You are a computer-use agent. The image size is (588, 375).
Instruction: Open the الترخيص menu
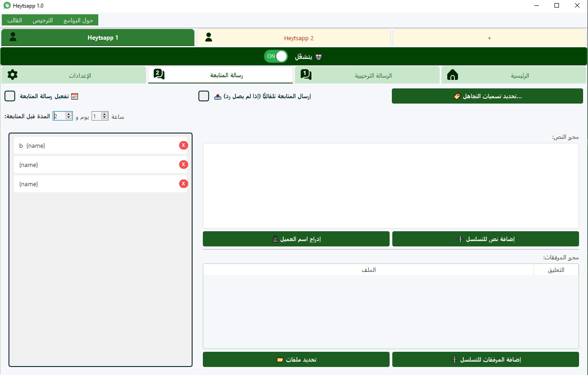click(x=42, y=21)
